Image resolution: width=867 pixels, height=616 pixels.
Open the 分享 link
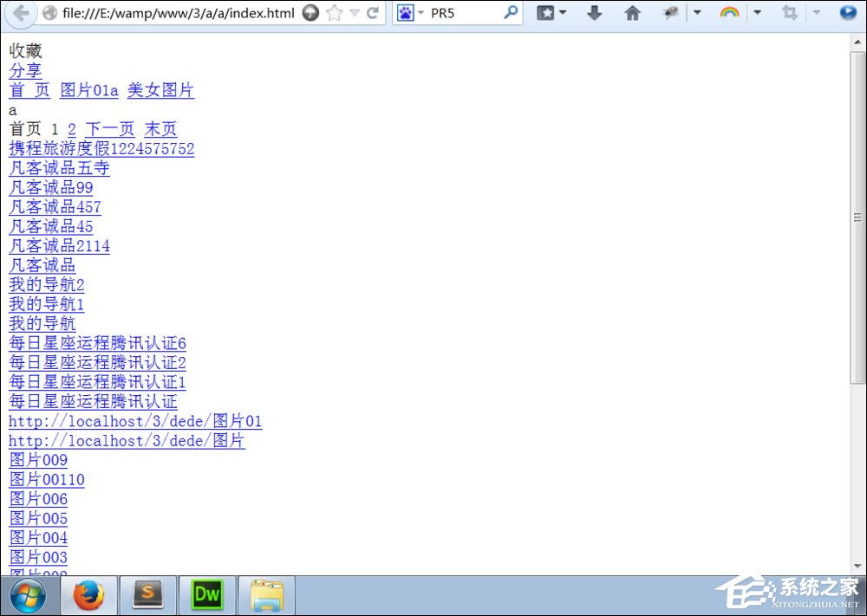coord(25,70)
